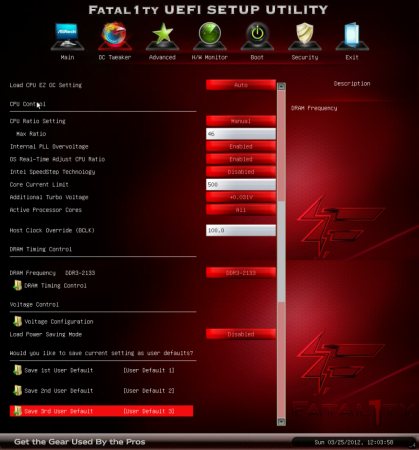Switch to the OC Tweaker tab label
The width and height of the screenshot is (419, 450).
pos(115,57)
